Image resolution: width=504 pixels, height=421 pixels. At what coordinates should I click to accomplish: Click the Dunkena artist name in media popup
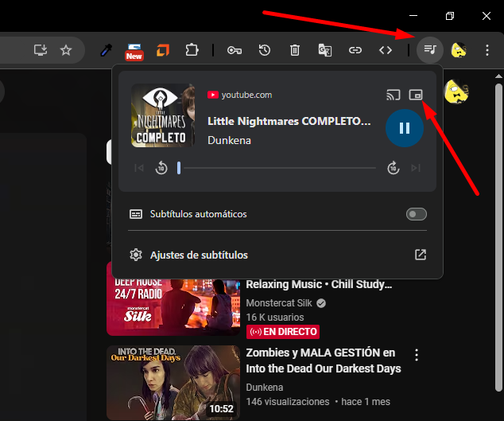pyautogui.click(x=229, y=140)
